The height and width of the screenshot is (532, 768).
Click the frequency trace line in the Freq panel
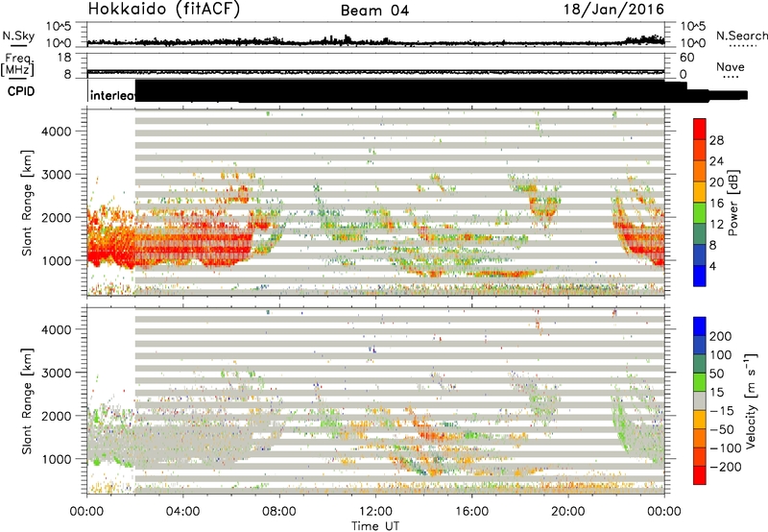point(375,72)
